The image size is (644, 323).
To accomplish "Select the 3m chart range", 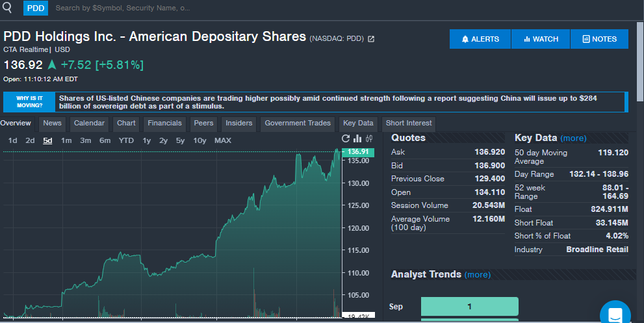I will click(85, 140).
